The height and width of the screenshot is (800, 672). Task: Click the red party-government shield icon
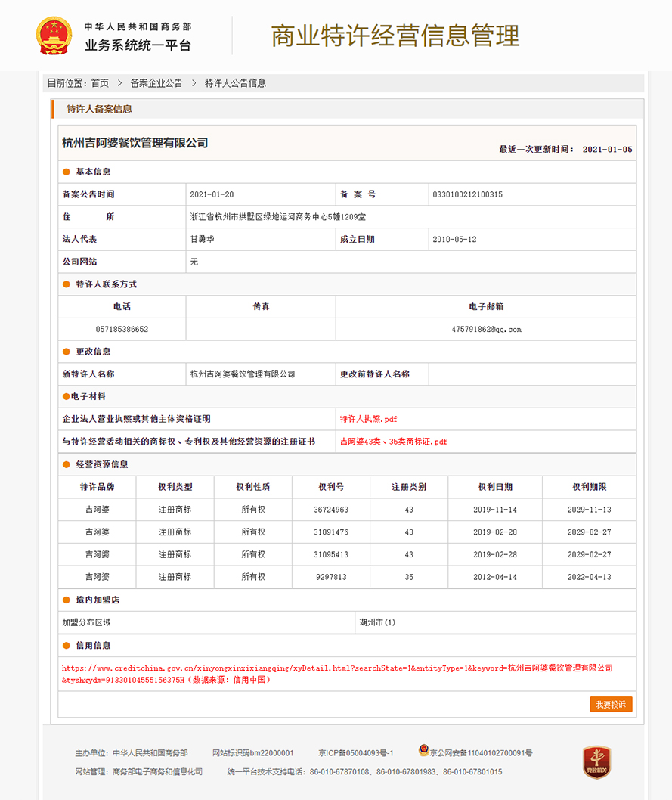[x=596, y=762]
